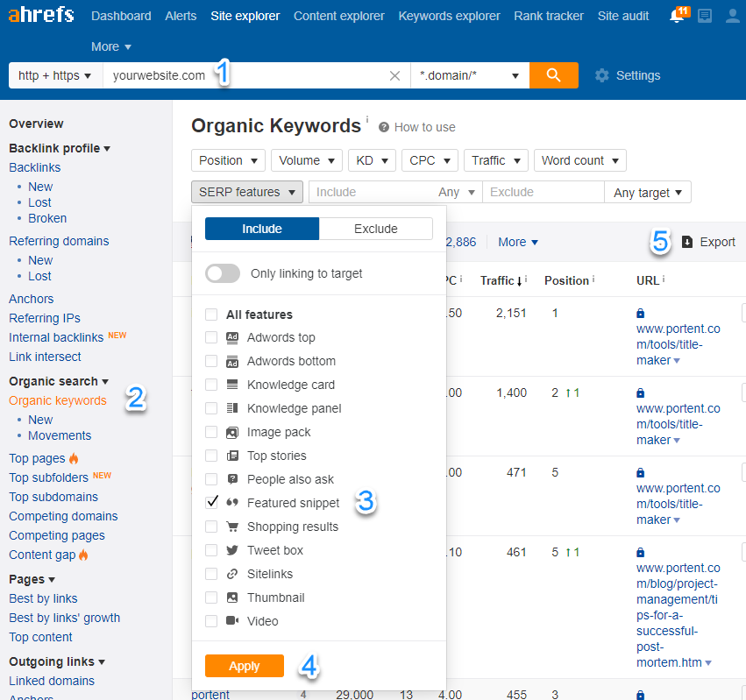Check the Video checkbox
The height and width of the screenshot is (700, 746).
point(211,621)
